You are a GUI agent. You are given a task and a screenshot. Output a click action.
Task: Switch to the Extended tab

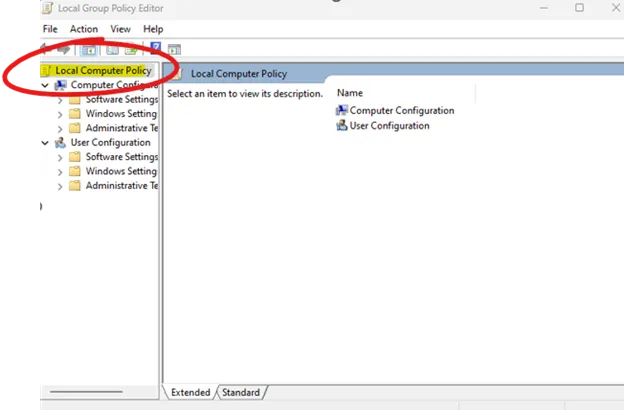(190, 392)
